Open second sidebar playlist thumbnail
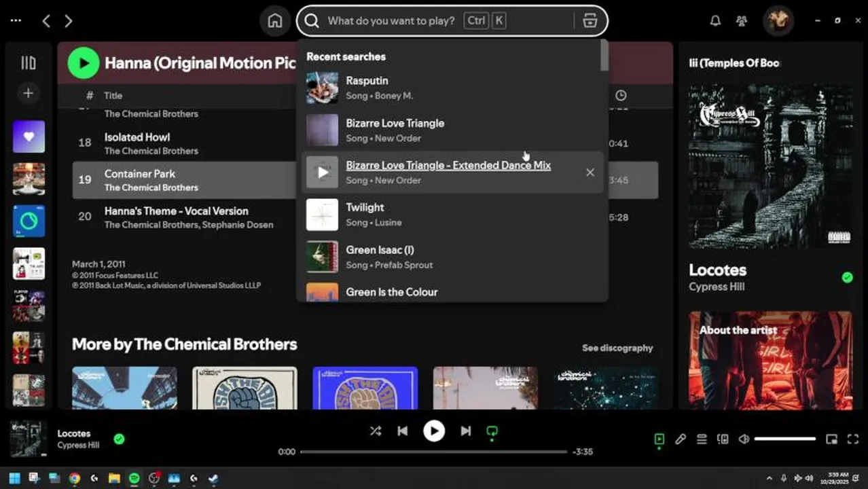 pos(29,179)
